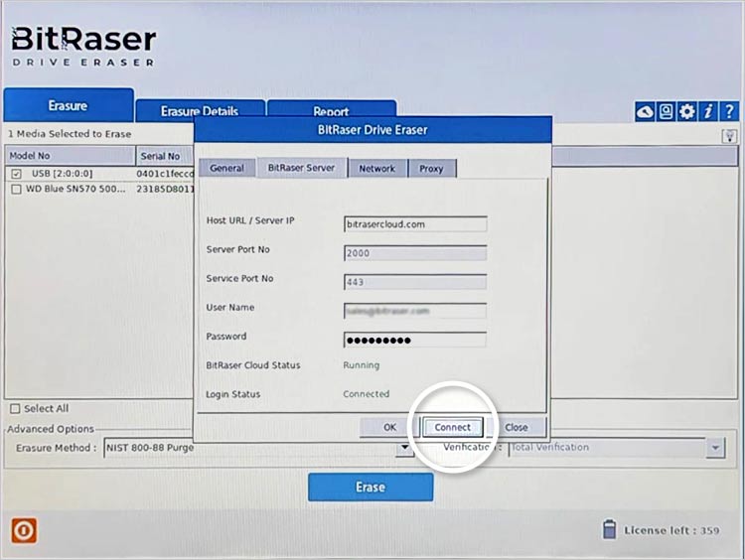Click the User Name field
The image size is (745, 560).
click(415, 311)
